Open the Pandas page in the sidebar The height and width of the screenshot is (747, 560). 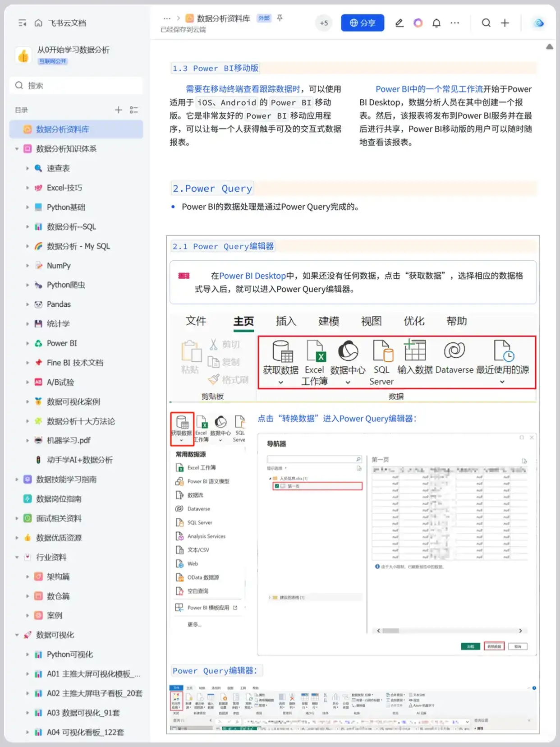[x=59, y=304]
